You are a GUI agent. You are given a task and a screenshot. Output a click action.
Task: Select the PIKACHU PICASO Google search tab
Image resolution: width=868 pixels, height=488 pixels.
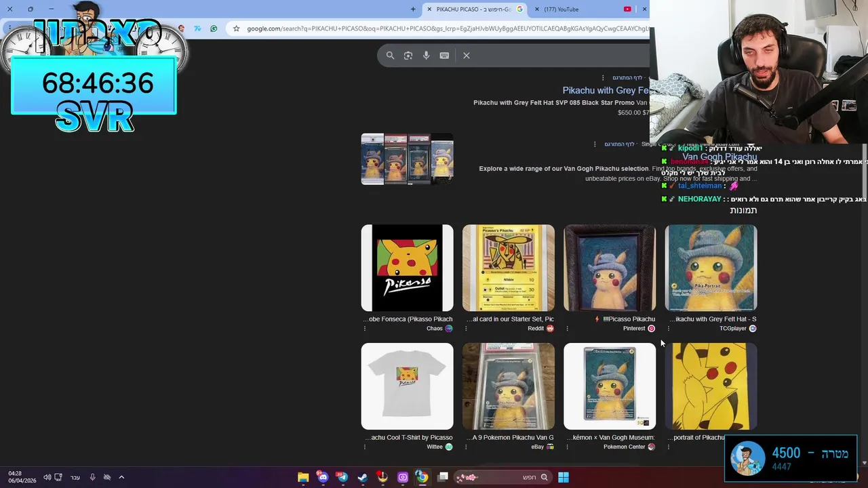pyautogui.click(x=474, y=9)
